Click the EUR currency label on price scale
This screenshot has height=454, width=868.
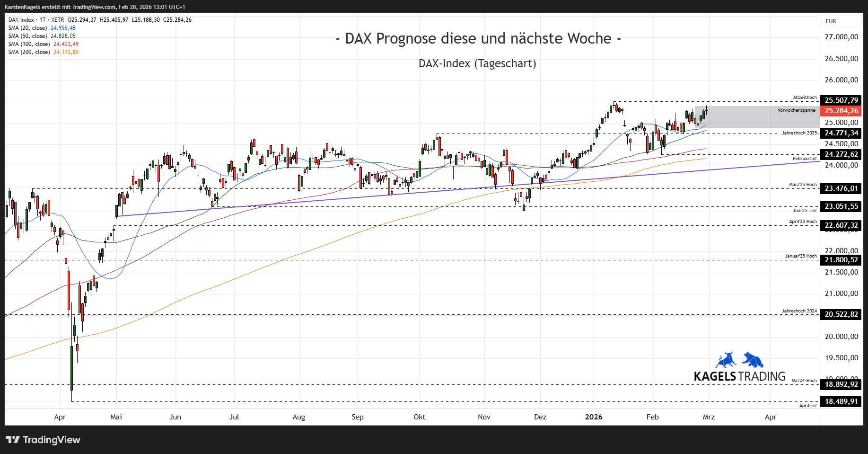click(831, 21)
